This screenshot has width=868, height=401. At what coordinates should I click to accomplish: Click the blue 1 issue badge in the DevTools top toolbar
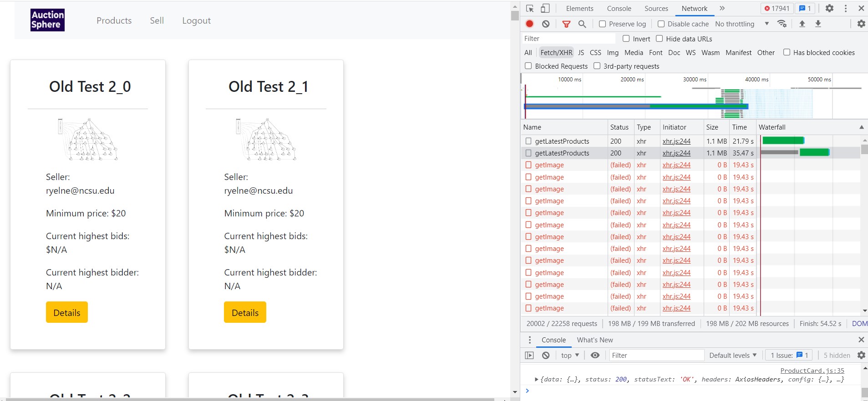coord(805,8)
